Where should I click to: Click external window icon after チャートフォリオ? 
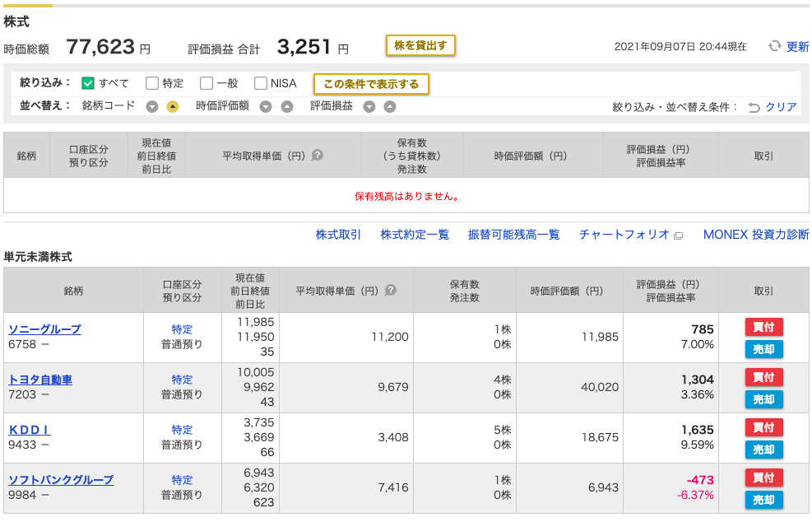tap(679, 235)
